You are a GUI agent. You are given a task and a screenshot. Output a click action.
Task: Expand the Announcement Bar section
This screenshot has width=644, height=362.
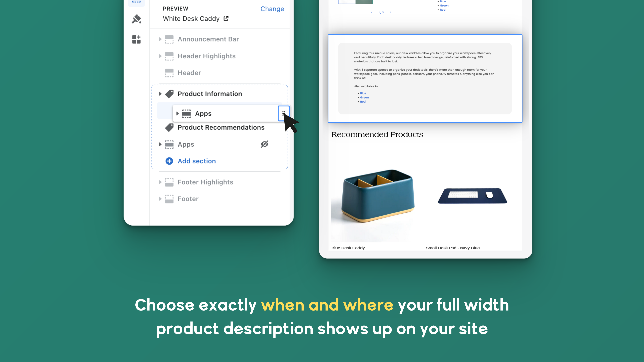pyautogui.click(x=160, y=39)
